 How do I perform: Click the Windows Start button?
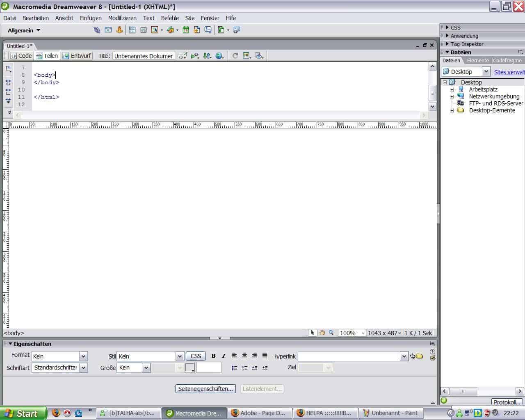click(x=23, y=413)
